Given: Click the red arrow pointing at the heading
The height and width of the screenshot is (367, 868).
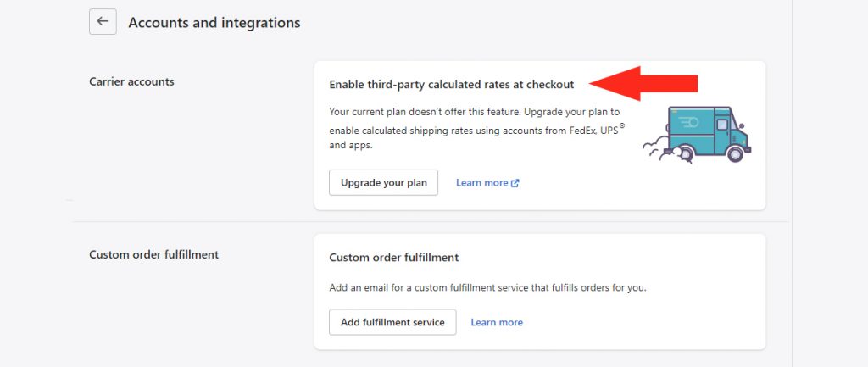Looking at the screenshot, I should [x=643, y=84].
